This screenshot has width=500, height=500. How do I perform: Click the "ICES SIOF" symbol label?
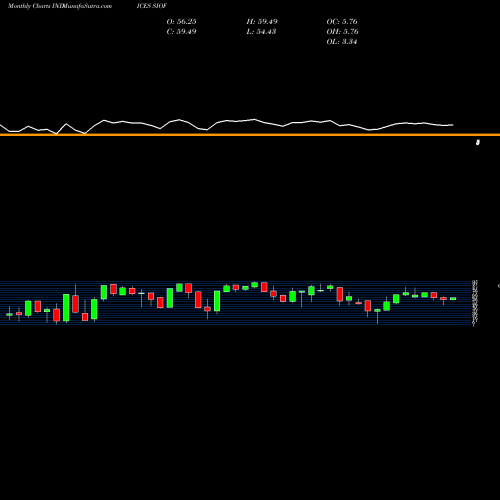pyautogui.click(x=152, y=6)
